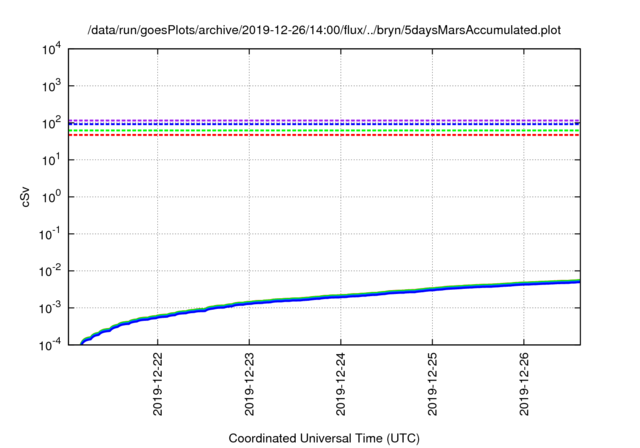The height and width of the screenshot is (448, 640).
Task: Click the purple dashed threshold line
Action: click(x=324, y=120)
